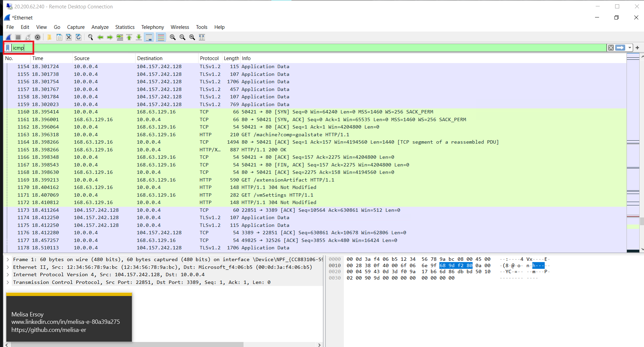Viewport: 644px width, 347px height.
Task: Select highlighted hex bytes 68 9d f2 80
Action: coord(456,265)
